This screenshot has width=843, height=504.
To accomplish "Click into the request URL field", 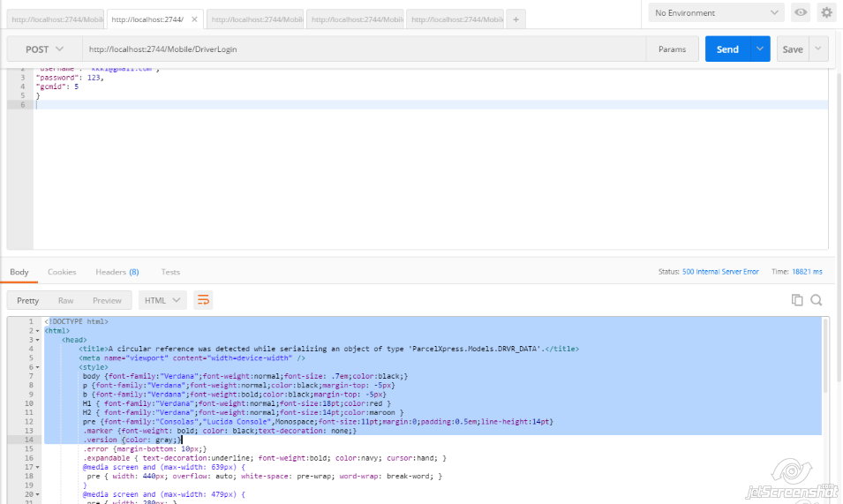I will [362, 49].
